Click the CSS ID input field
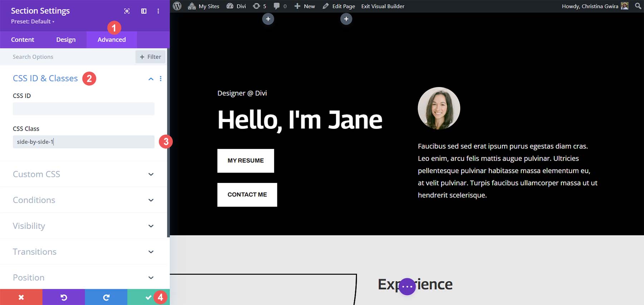The image size is (644, 305). (x=84, y=109)
